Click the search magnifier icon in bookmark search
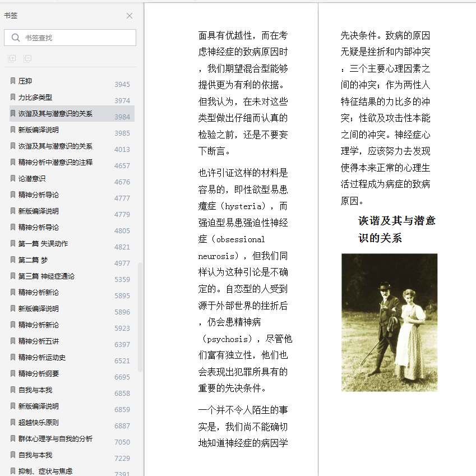476x476 pixels. coord(16,38)
